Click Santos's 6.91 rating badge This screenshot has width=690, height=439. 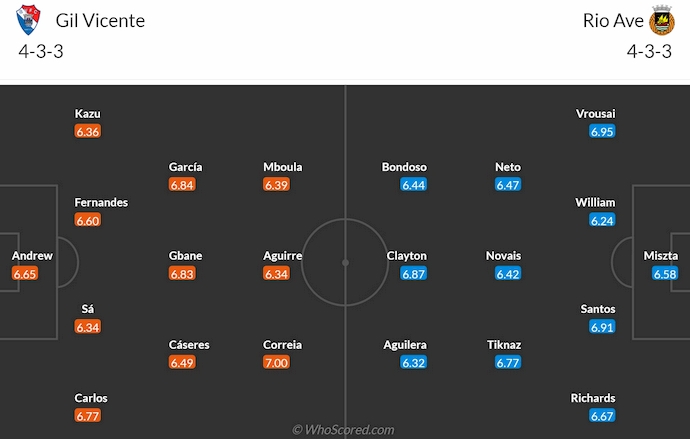point(602,326)
